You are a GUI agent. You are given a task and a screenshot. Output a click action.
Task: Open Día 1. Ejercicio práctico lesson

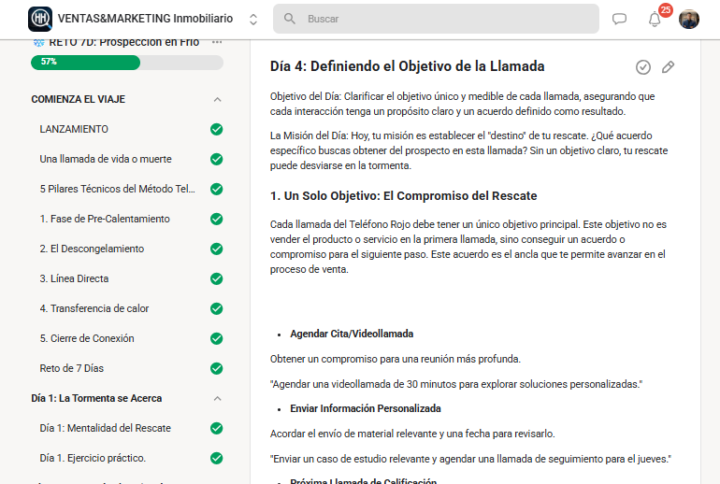(x=92, y=458)
